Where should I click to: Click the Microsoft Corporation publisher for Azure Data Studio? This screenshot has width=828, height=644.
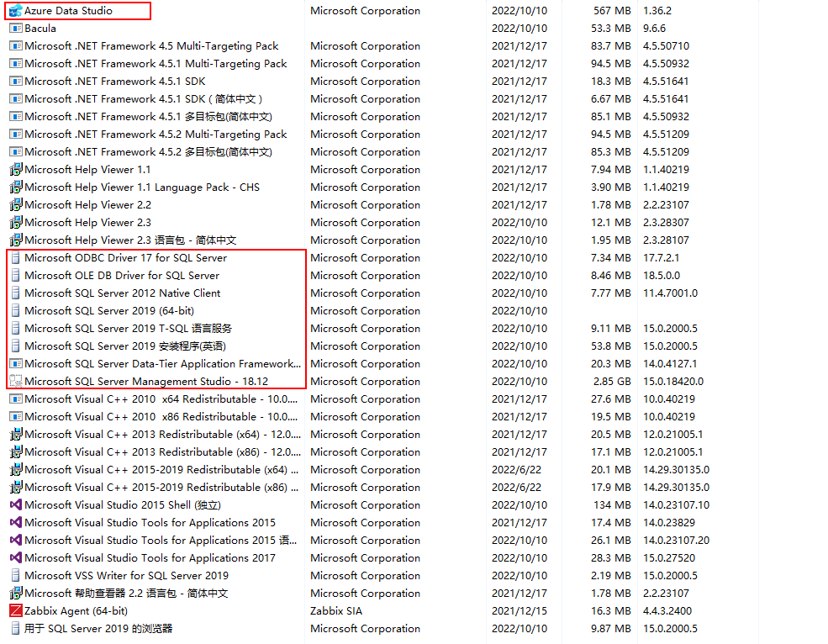tap(366, 11)
